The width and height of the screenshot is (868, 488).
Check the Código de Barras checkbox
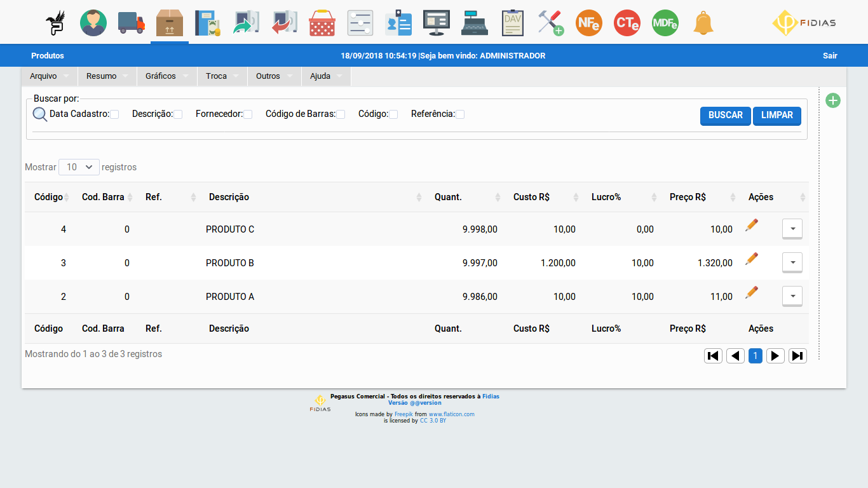(x=341, y=114)
